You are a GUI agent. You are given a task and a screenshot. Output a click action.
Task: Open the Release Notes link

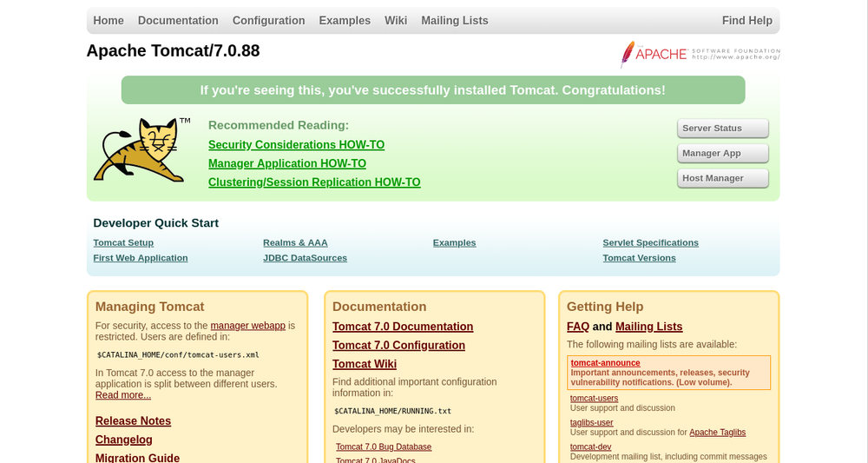coord(133,421)
